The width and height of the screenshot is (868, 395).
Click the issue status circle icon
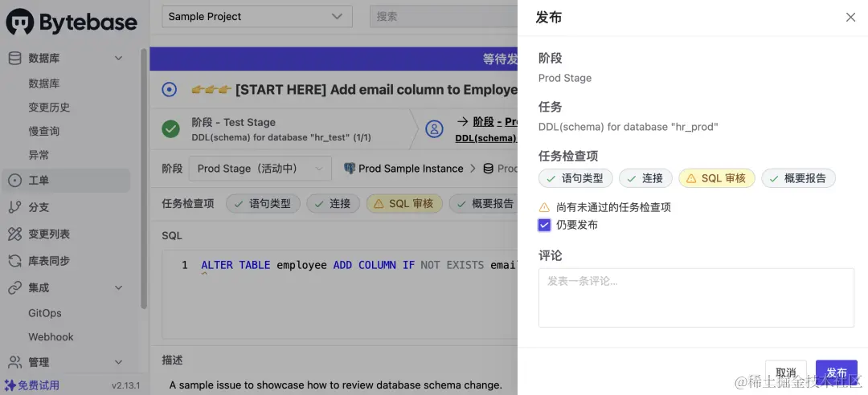tap(170, 90)
